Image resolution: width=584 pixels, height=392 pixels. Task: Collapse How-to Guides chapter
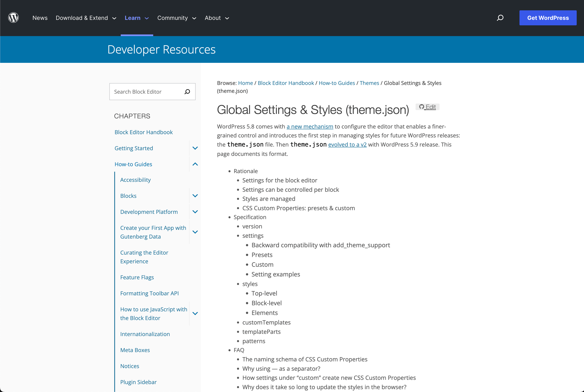(x=195, y=164)
